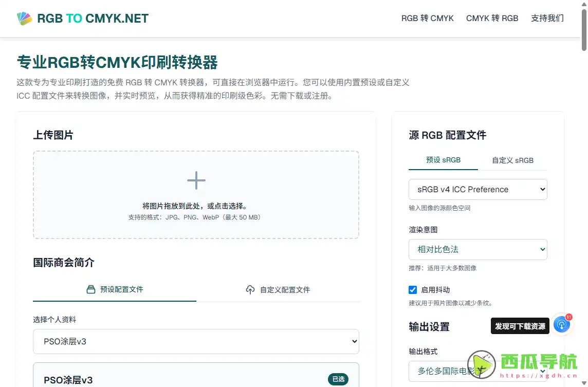Click the printer icon beside 预设配置文件
Image resolution: width=588 pixels, height=387 pixels.
91,289
